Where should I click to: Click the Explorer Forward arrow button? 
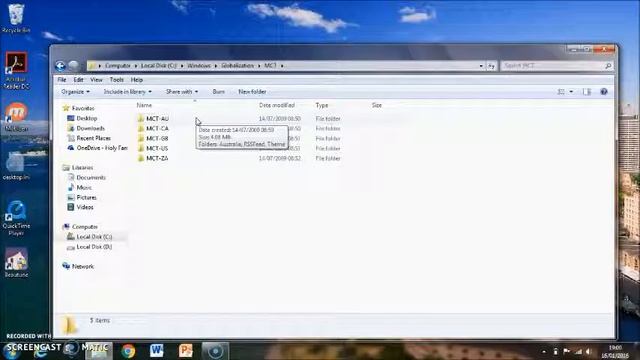(73, 66)
